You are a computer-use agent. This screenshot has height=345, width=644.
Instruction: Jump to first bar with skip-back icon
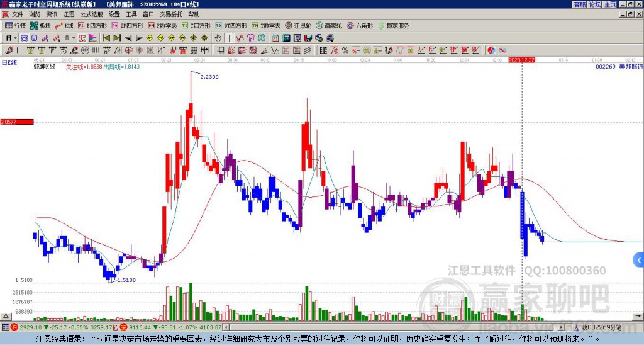106,38
